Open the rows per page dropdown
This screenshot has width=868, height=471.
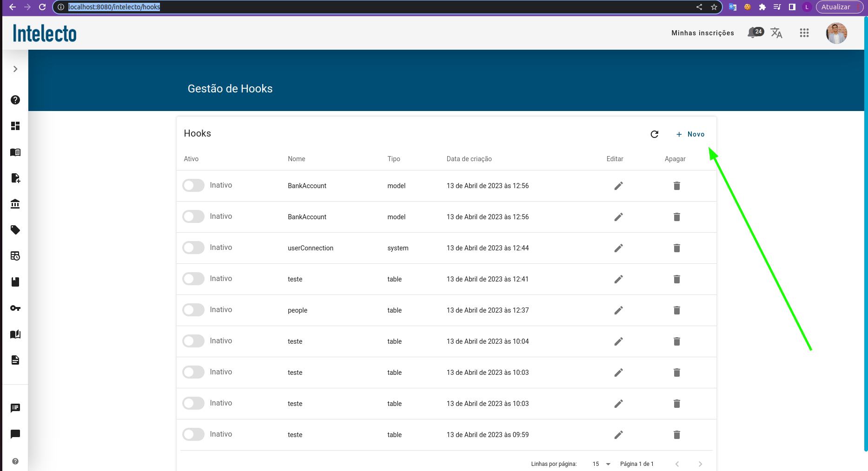[x=602, y=464]
